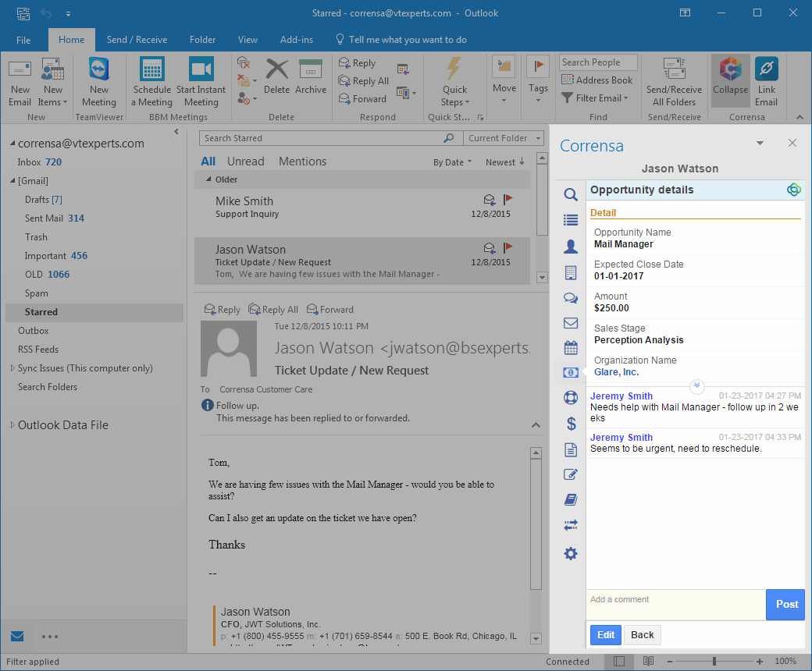The height and width of the screenshot is (671, 812).
Task: Open the File menu
Action: click(x=23, y=40)
